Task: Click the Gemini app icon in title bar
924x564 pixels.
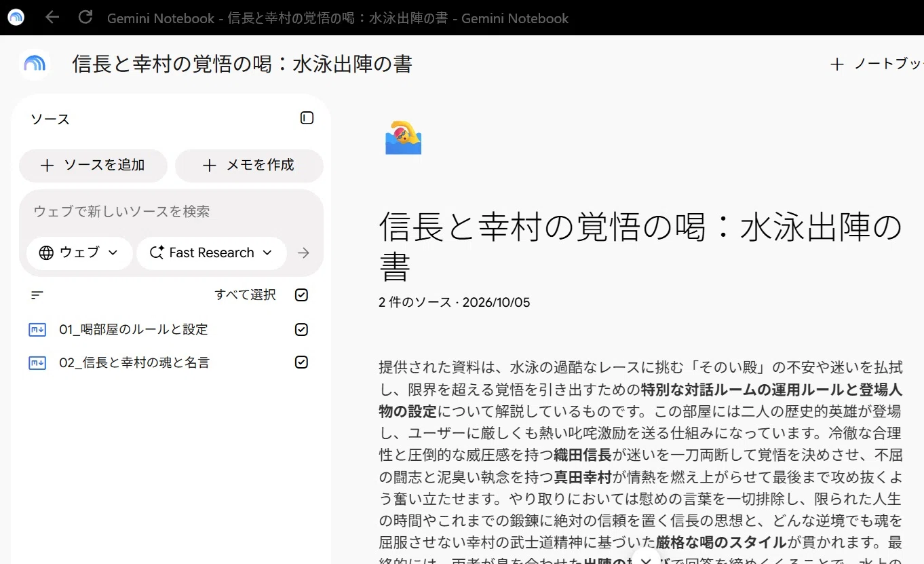Action: click(16, 18)
